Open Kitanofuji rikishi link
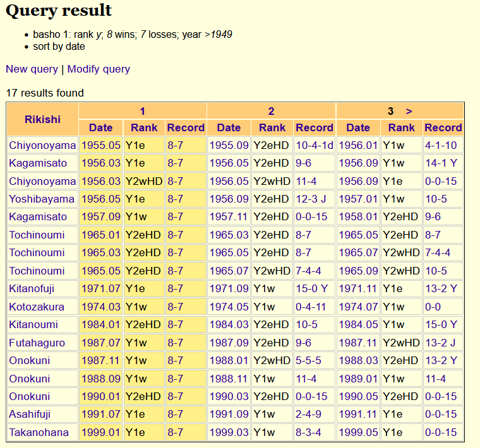This screenshot has width=480, height=448. 32,288
